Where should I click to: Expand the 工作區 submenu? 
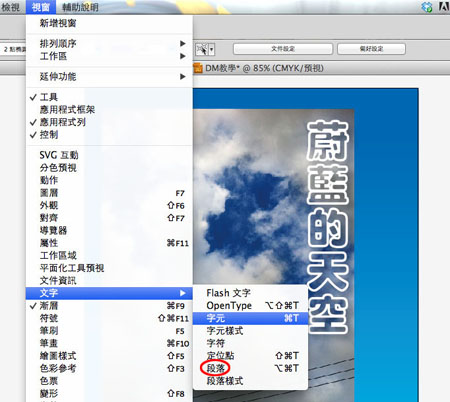click(x=109, y=56)
